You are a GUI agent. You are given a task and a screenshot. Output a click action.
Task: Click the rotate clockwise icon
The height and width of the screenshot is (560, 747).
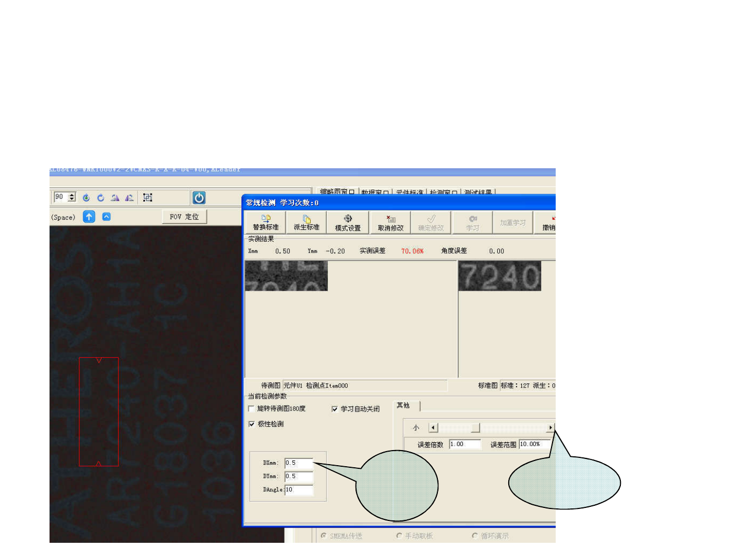point(101,198)
